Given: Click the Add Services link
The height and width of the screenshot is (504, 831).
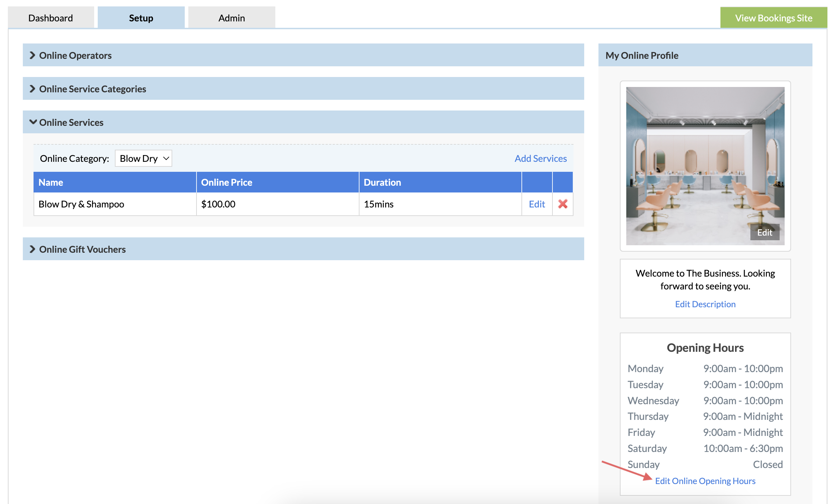Looking at the screenshot, I should point(540,158).
